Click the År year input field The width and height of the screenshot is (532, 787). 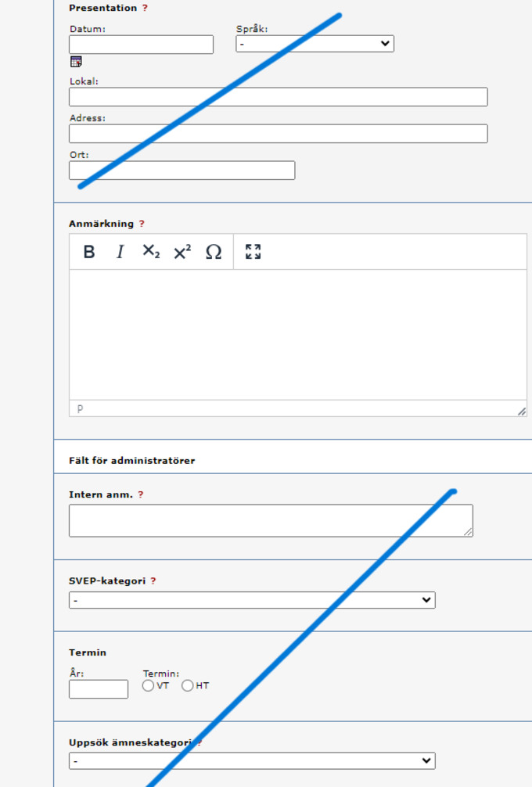[99, 689]
